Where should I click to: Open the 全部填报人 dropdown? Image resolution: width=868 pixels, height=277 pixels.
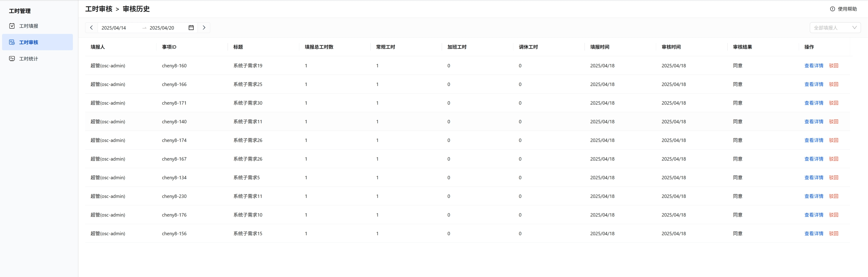[835, 28]
